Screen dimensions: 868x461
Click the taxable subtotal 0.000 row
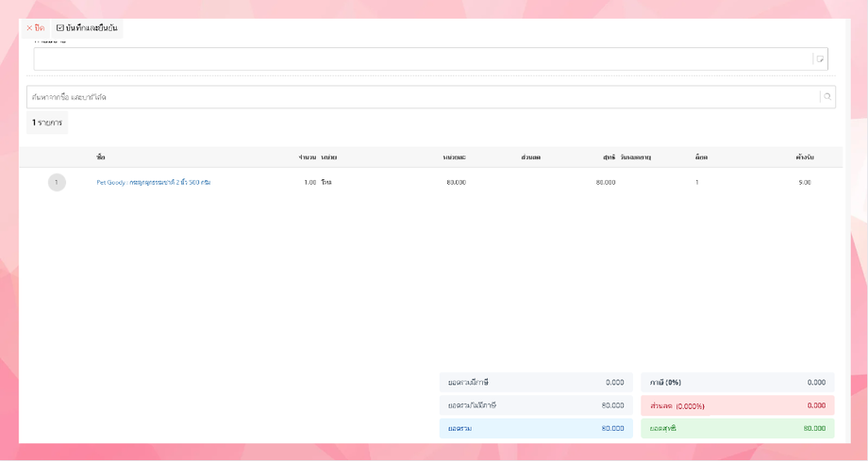point(536,383)
